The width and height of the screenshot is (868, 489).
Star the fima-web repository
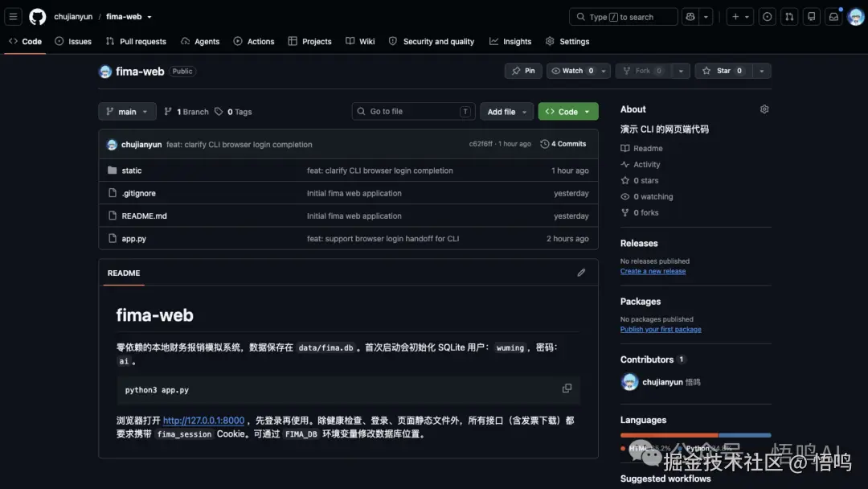pyautogui.click(x=723, y=71)
